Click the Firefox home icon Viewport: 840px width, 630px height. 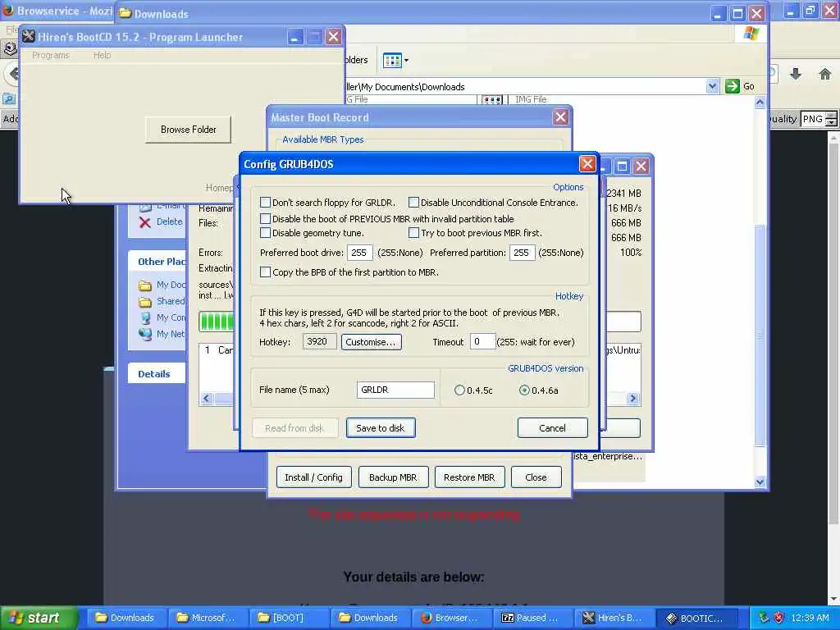[x=825, y=74]
